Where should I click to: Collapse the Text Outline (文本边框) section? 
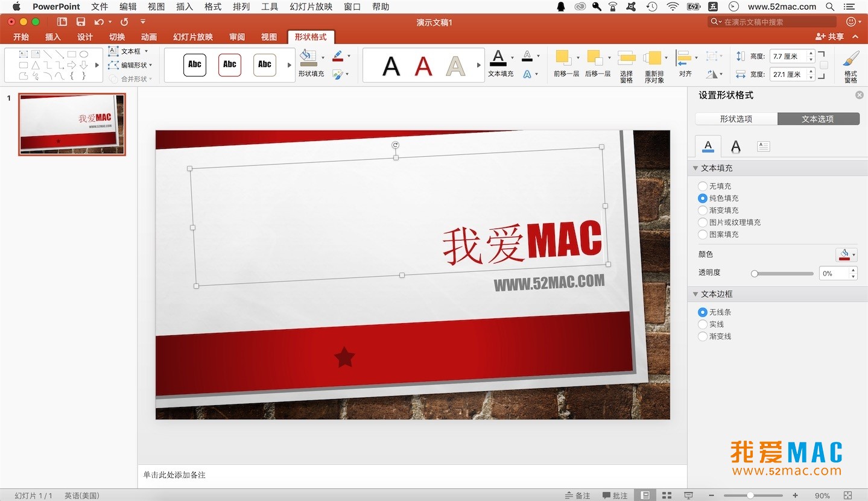tap(695, 294)
